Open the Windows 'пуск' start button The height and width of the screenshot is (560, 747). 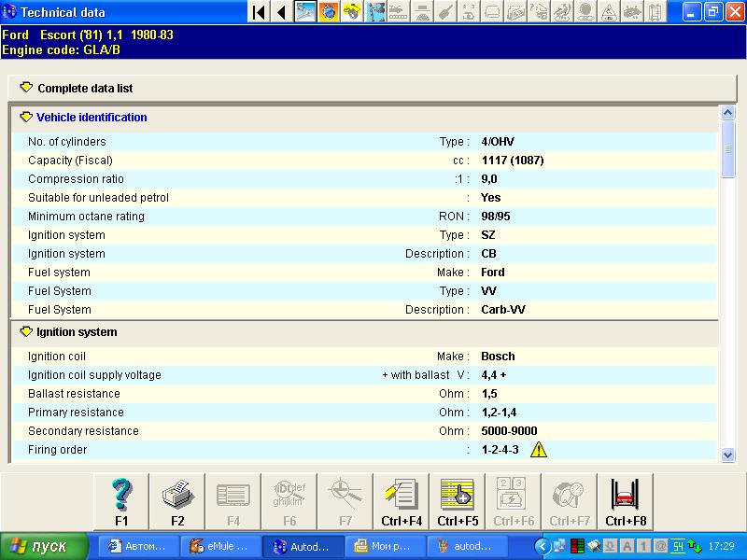click(x=44, y=546)
